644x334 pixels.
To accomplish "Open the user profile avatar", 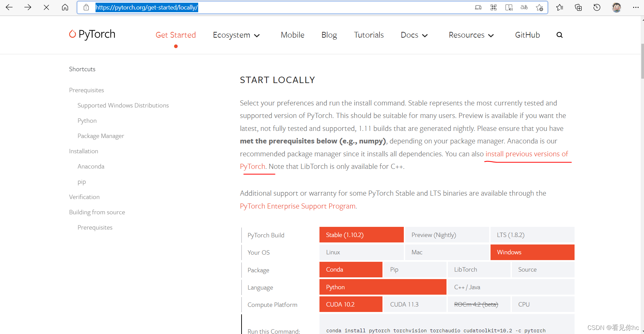I will point(617,7).
